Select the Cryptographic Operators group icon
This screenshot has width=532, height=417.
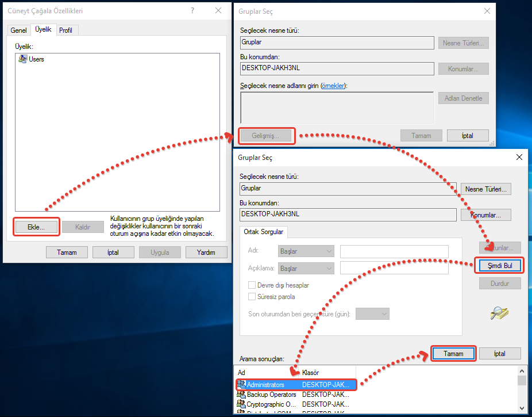click(241, 404)
